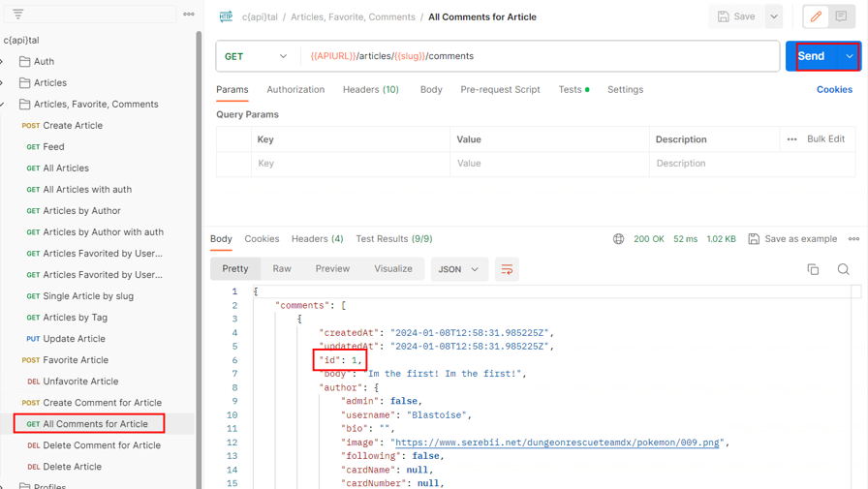Click c{api}tal in the breadcrumb
Screen dimensions: 868x489
(x=260, y=17)
